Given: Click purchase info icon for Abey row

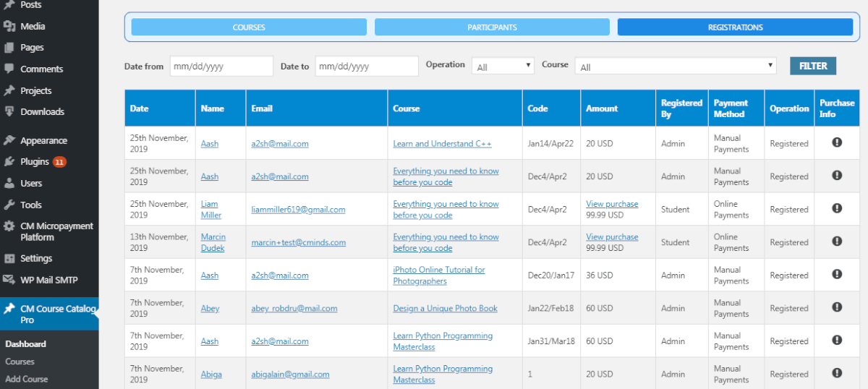Looking at the screenshot, I should pyautogui.click(x=837, y=307).
